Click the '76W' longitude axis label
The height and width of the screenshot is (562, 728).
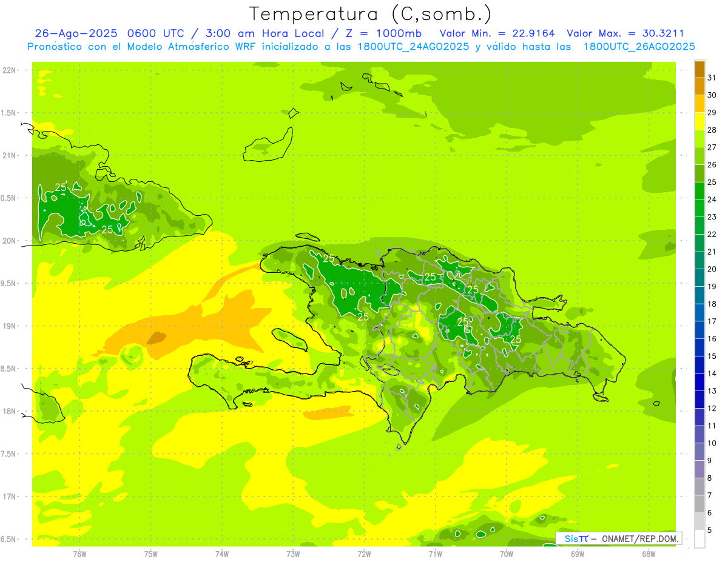click(79, 554)
